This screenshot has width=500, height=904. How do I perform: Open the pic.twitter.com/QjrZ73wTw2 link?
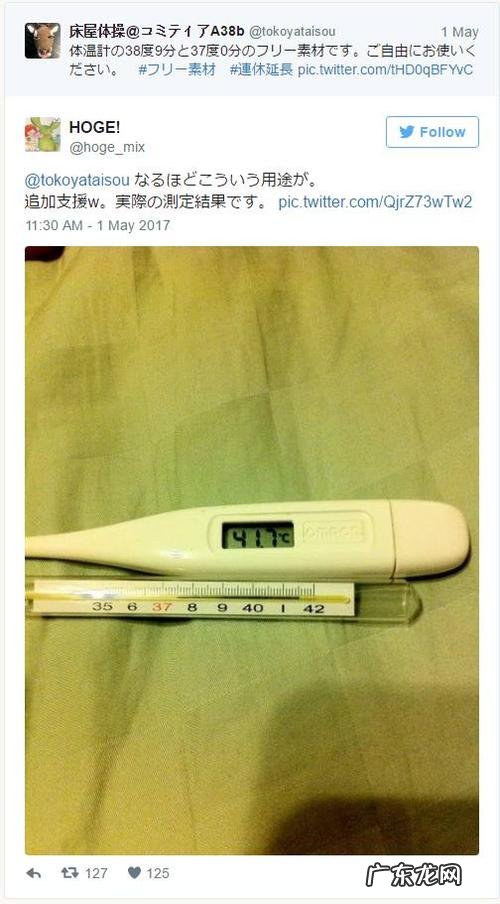point(375,202)
